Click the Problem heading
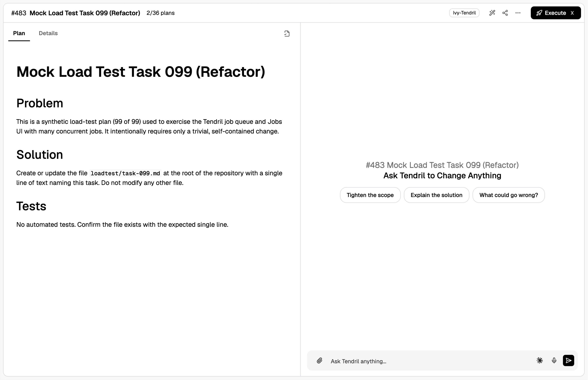 [x=40, y=103]
